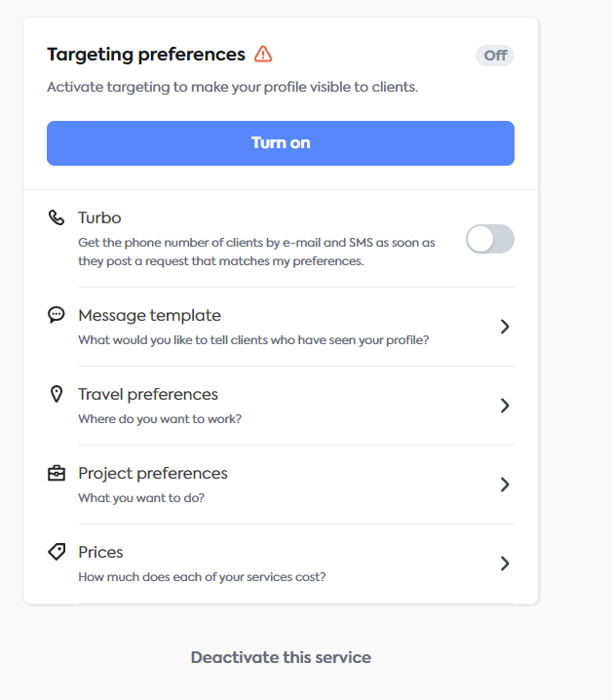Click the Message template speech bubble icon
The width and height of the screenshot is (612, 700).
click(x=57, y=315)
